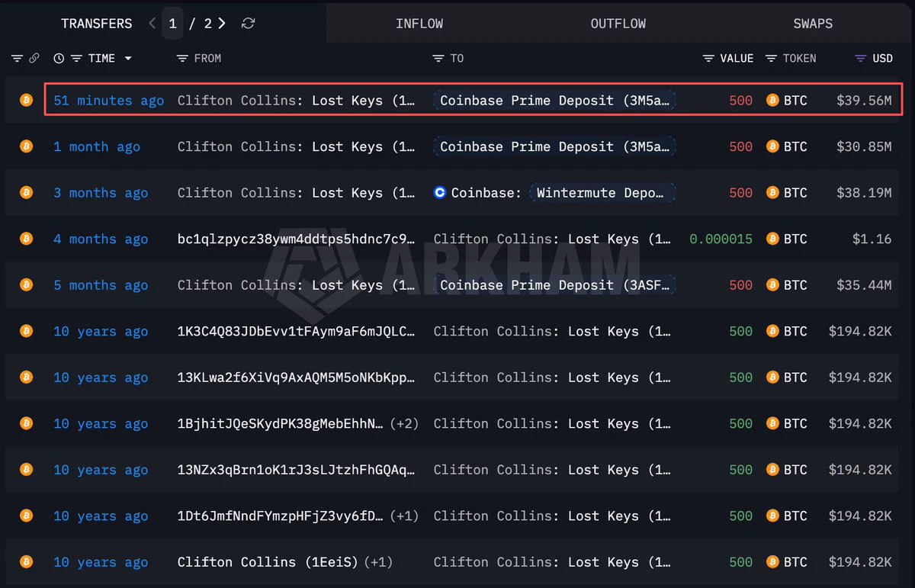Open the 51 minutes ago timestamp link
This screenshot has width=915, height=588.
pyautogui.click(x=108, y=101)
